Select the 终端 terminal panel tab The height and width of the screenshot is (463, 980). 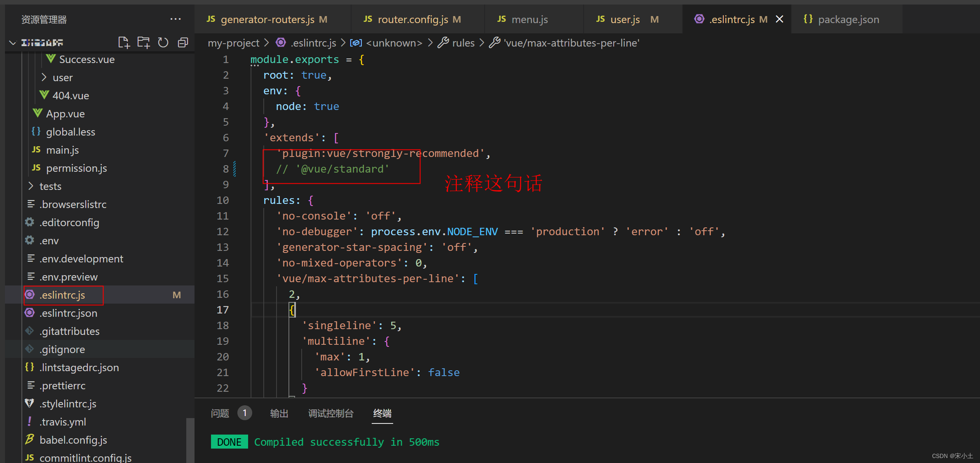coord(382,413)
